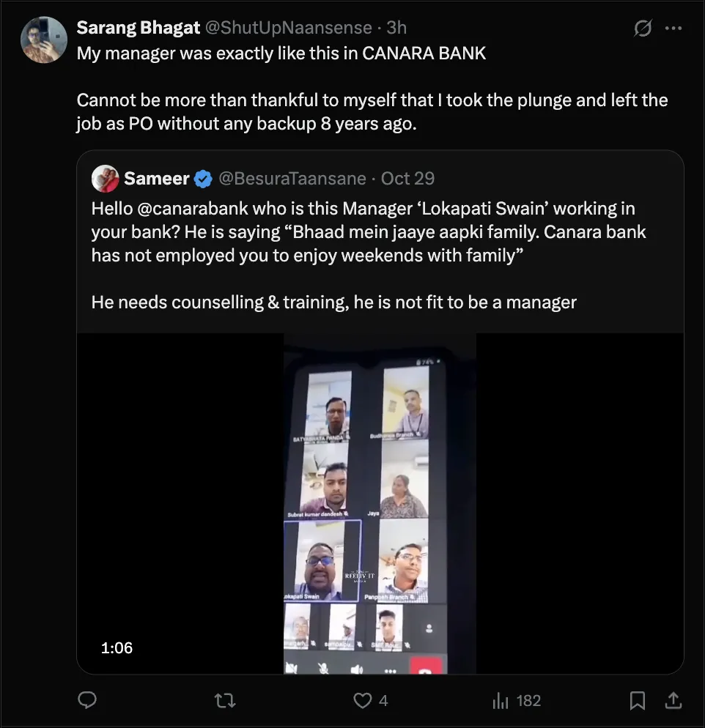
Task: Toggle the bookmark tweet icon
Action: coord(638,701)
